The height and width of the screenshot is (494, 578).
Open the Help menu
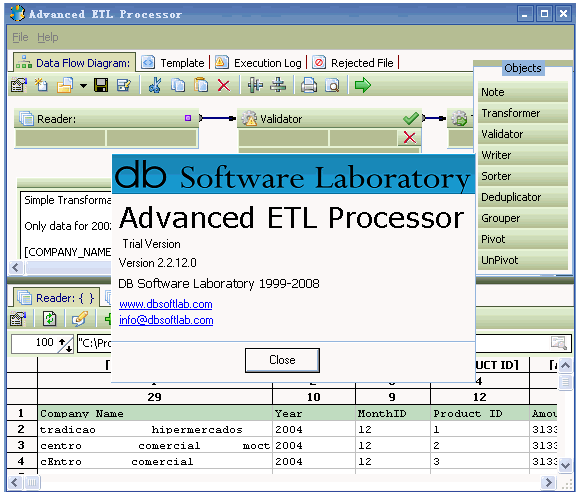click(48, 37)
